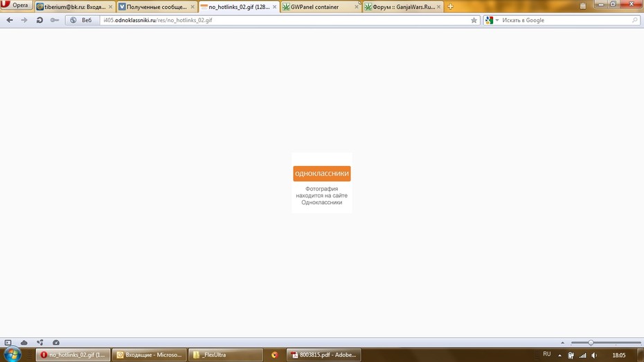This screenshot has width=644, height=362.
Task: Open the Opera main menu button
Action: tap(16, 5)
